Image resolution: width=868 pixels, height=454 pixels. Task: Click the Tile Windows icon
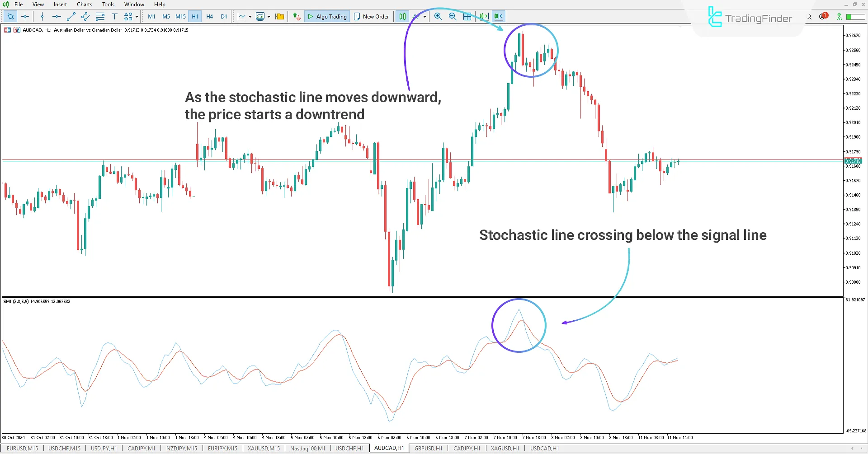[x=467, y=16]
